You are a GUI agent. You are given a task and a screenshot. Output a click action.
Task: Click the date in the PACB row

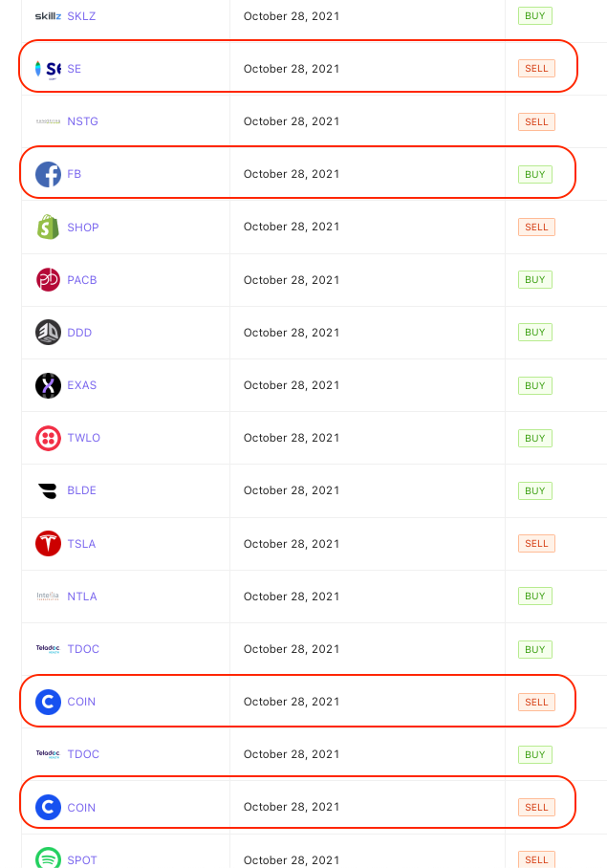[292, 280]
